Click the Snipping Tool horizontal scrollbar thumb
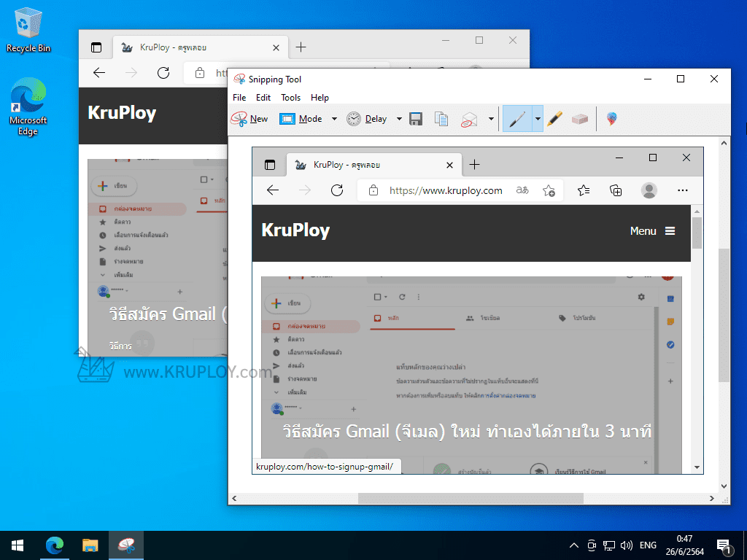 471,499
